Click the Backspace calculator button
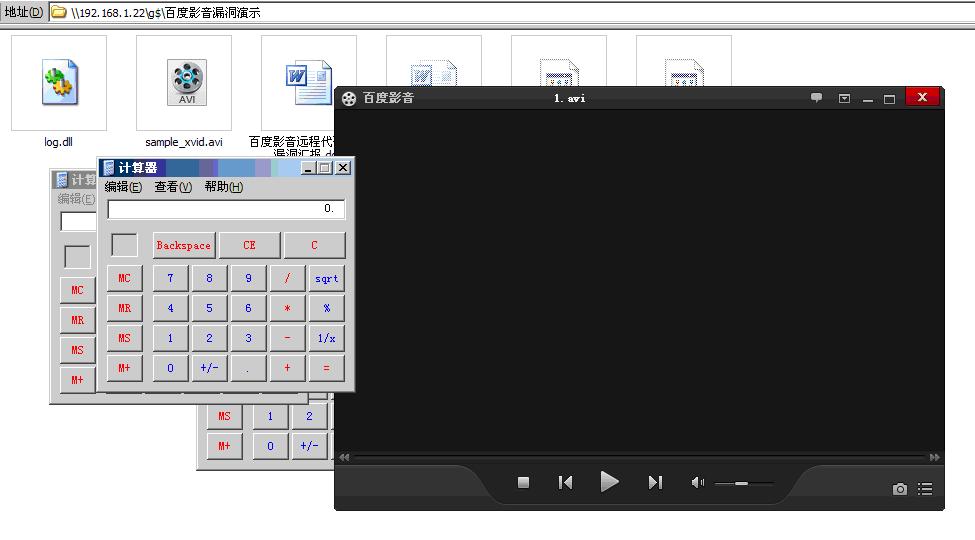 click(x=183, y=245)
